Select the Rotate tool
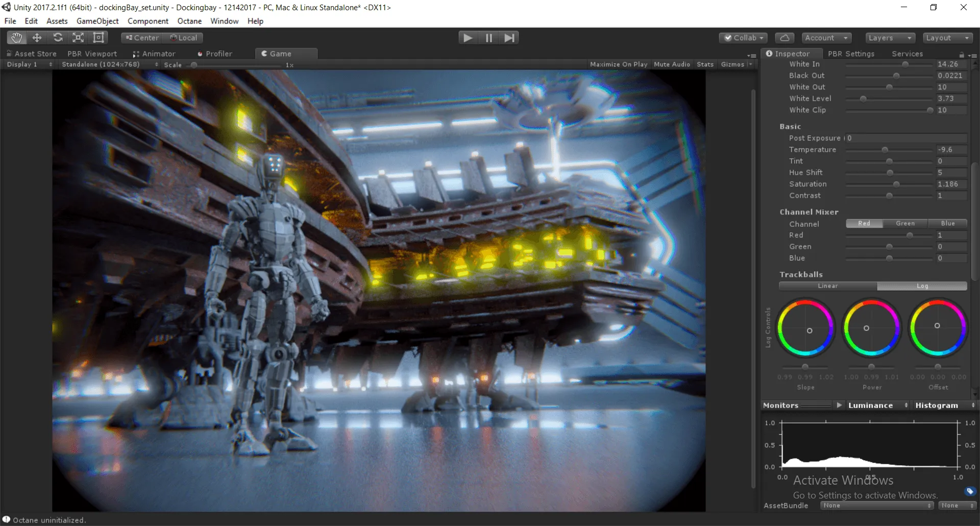The image size is (980, 526). [x=58, y=37]
